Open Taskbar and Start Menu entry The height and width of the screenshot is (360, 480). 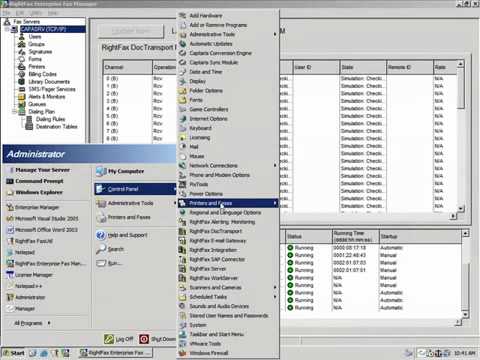click(x=217, y=334)
